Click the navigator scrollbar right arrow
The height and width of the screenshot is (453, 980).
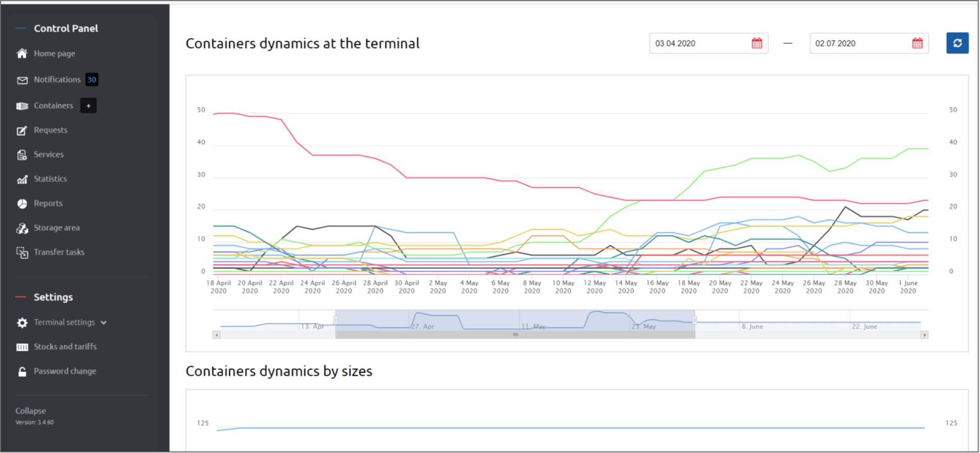tap(924, 335)
